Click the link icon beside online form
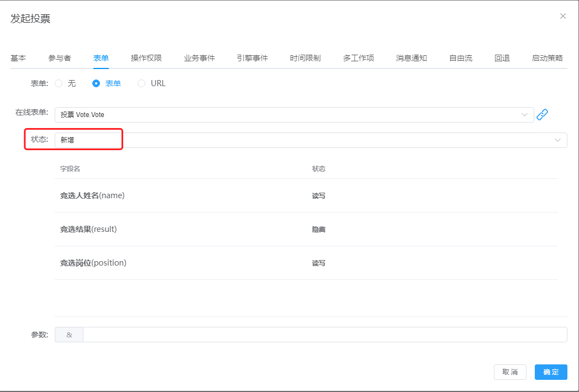Viewport: 579px width, 392px height. [x=543, y=115]
